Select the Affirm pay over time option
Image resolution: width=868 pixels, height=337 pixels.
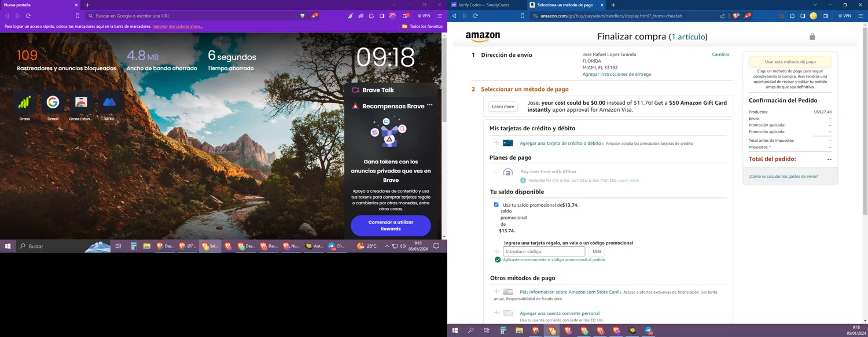[x=496, y=171]
